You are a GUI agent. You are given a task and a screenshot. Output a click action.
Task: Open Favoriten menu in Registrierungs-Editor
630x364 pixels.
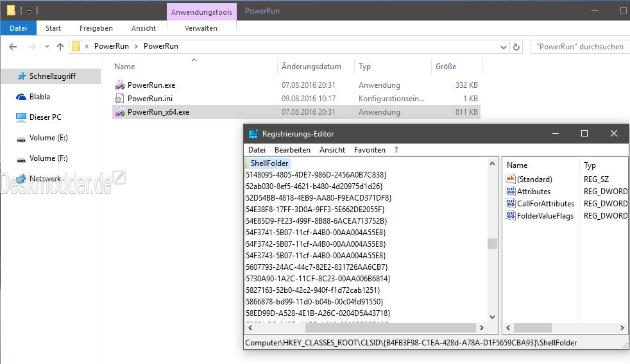click(370, 150)
